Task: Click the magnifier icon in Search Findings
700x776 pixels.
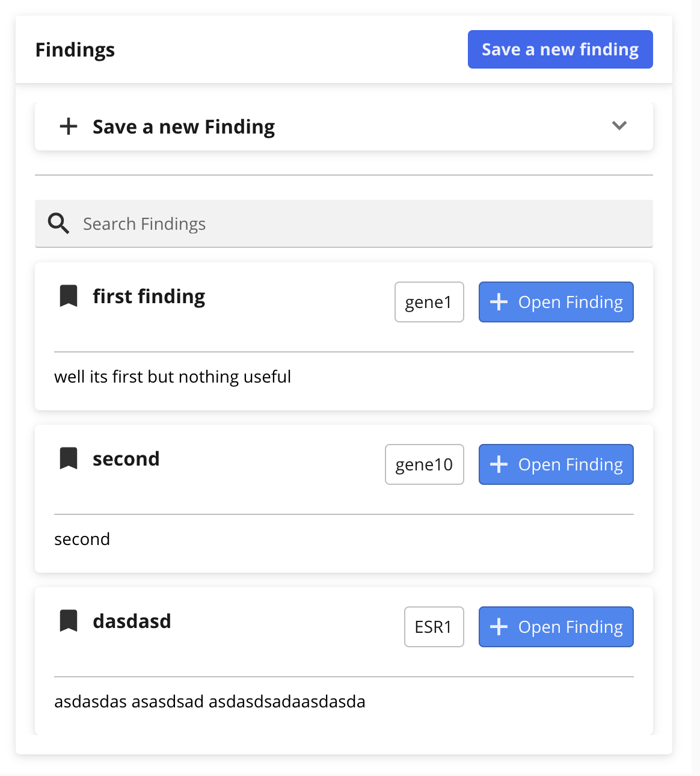Action: click(58, 223)
